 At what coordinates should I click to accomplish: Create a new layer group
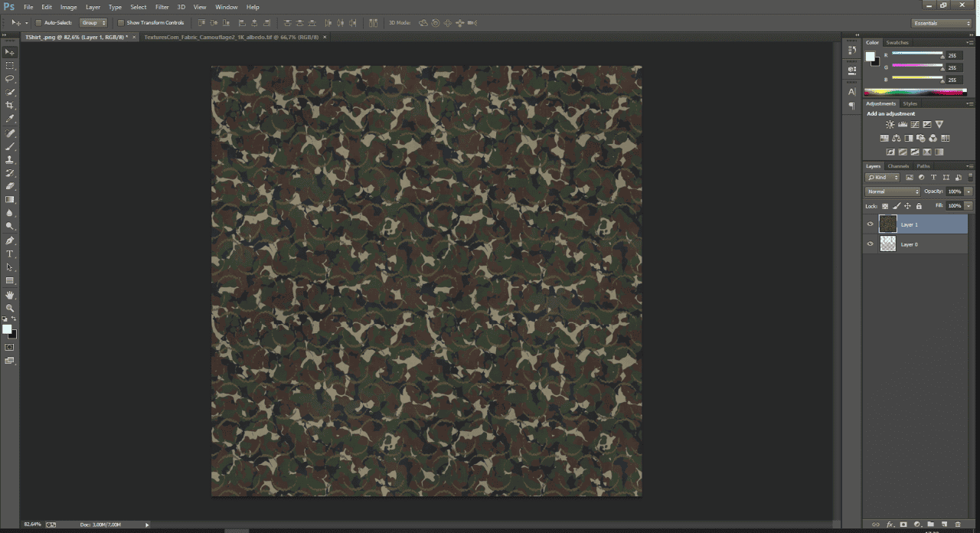click(931, 525)
